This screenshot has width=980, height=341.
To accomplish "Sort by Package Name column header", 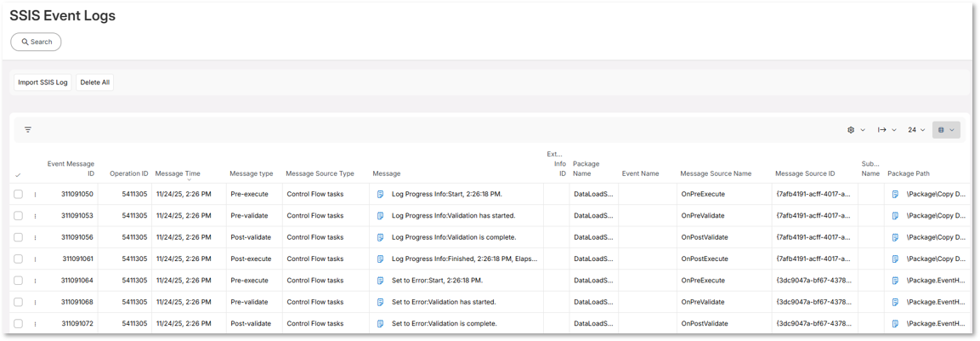I will coord(586,169).
